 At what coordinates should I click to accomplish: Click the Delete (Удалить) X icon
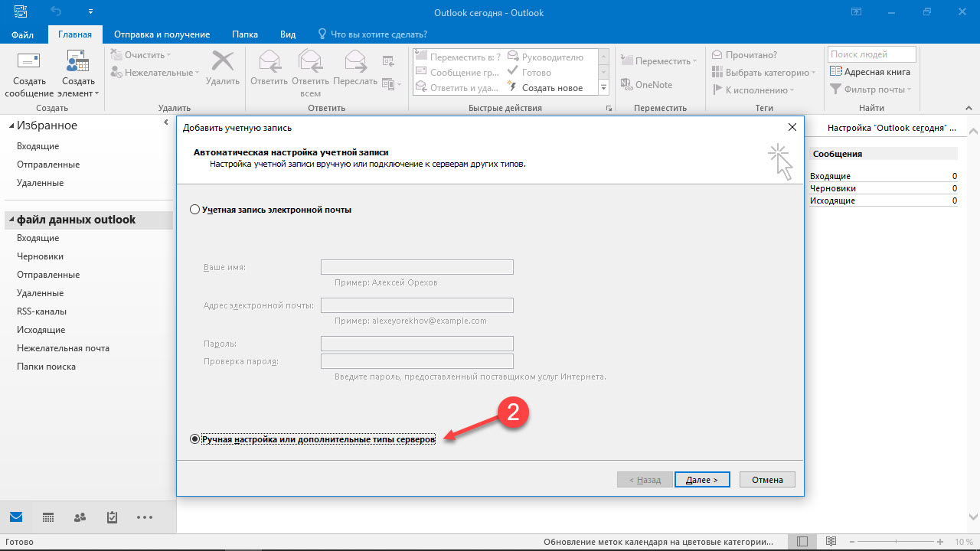[x=223, y=61]
